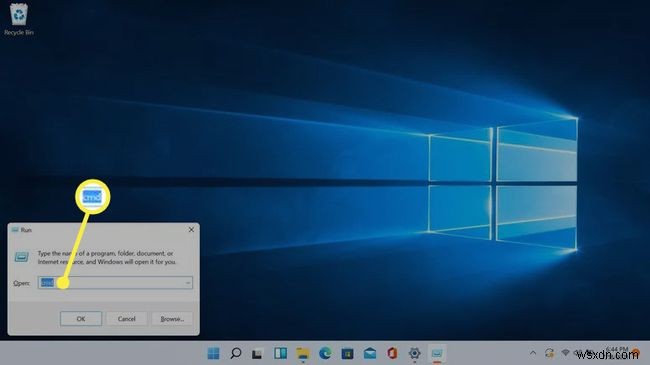This screenshot has width=650, height=365.
Task: Click the update tray icon next to the Wi-Fi icon
Action: (x=550, y=353)
